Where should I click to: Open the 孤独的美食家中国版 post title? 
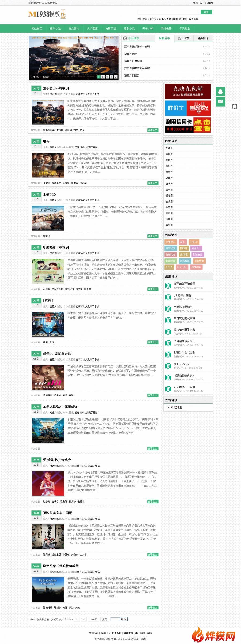(58, 513)
